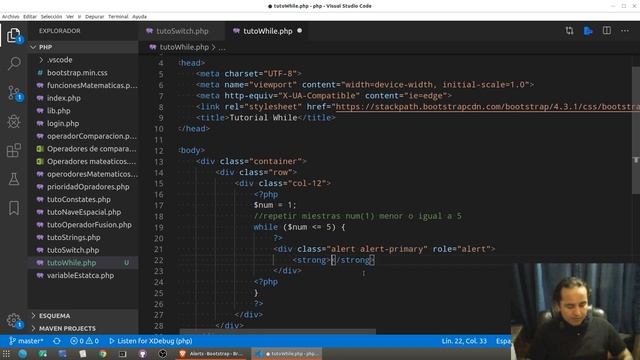Open the Ubuntu applications grid icon

(x=6, y=354)
